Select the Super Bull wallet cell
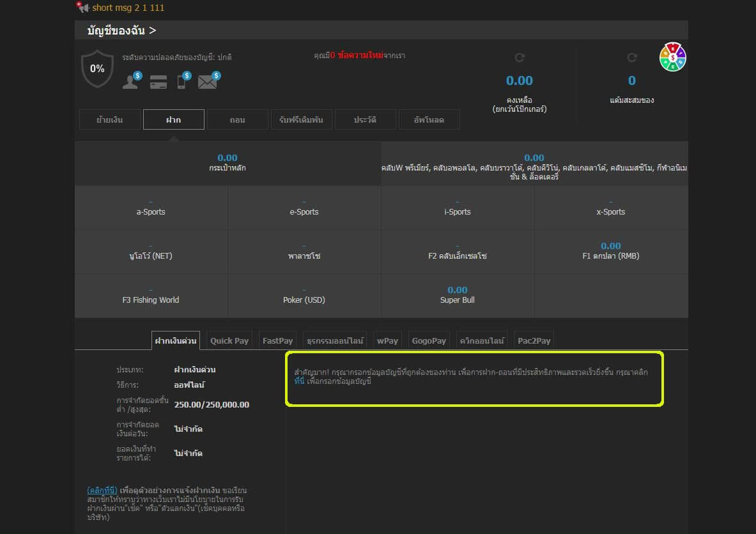Screen dimensions: 756x534 (458, 296)
